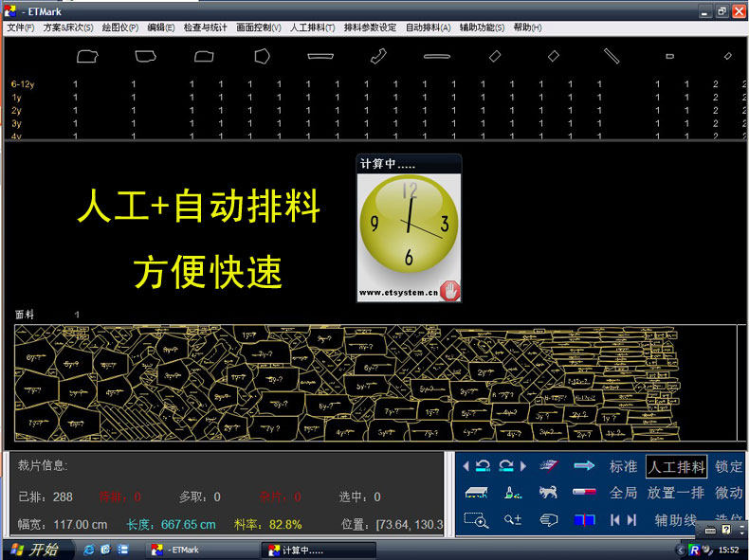Click the 面料 label above the marker
The image size is (749, 560).
click(25, 315)
